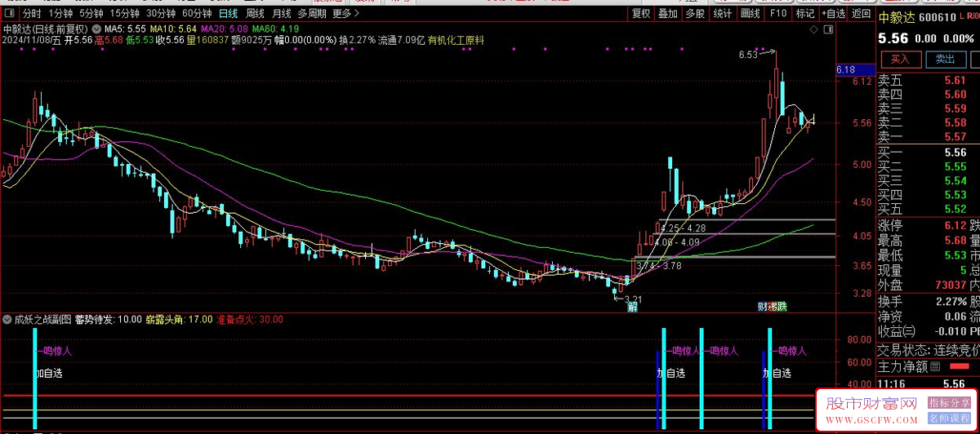Open the 统计 statistics tool
The image size is (980, 434).
point(722,14)
